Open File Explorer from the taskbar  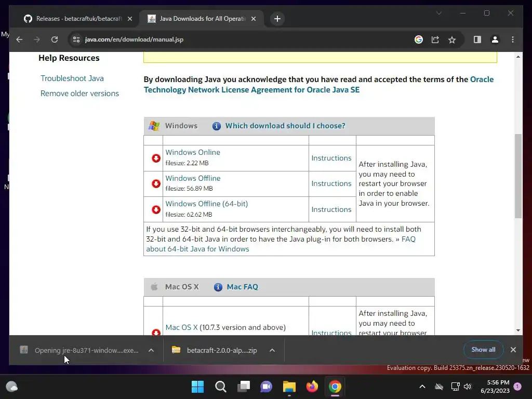[x=289, y=387]
